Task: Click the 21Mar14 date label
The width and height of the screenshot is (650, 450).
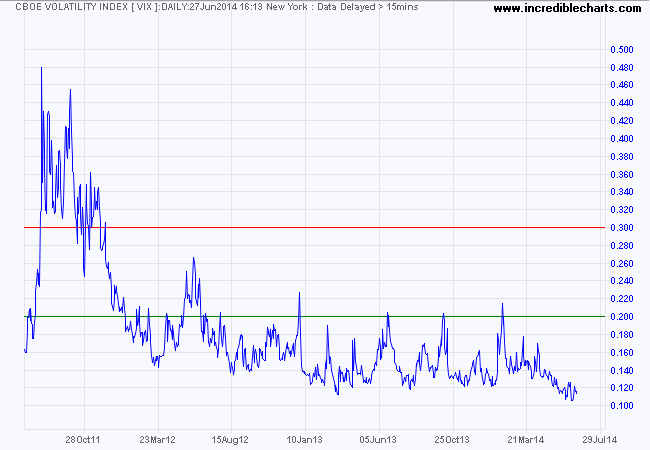Action: pyautogui.click(x=526, y=440)
